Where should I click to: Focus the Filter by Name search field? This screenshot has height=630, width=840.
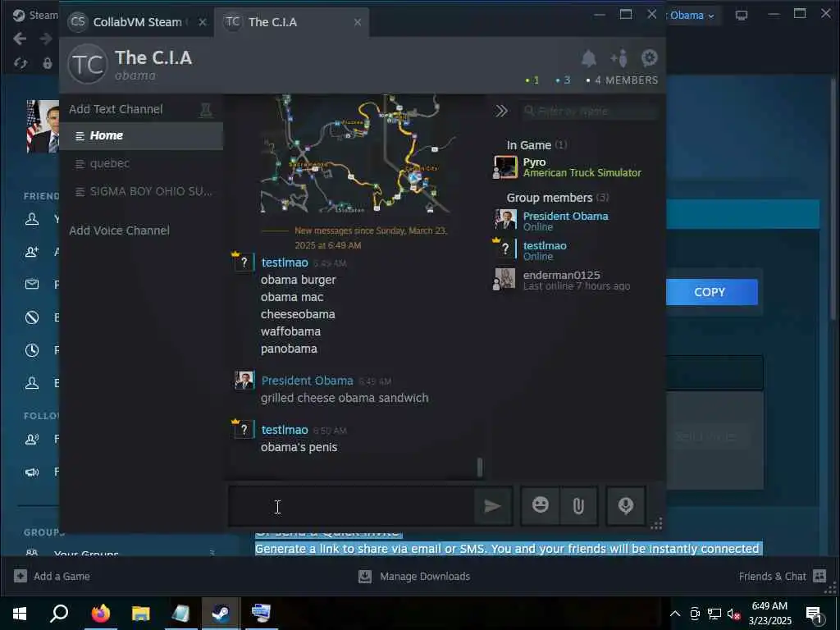589,111
